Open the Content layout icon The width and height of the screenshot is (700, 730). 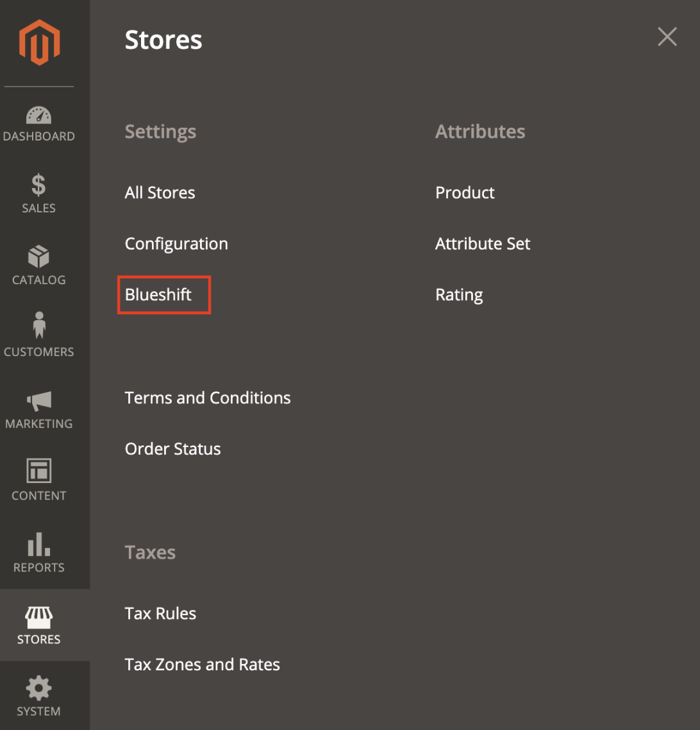(x=38, y=470)
